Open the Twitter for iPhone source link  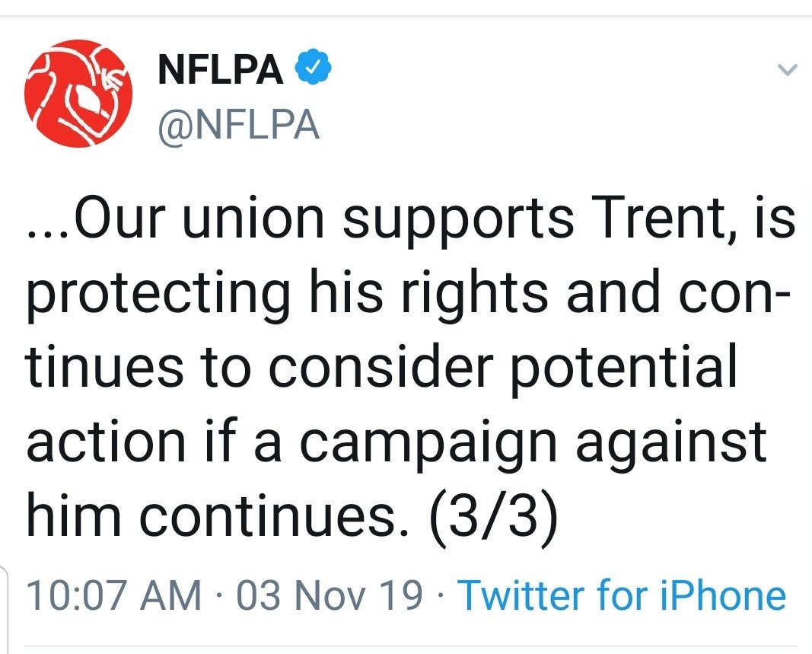click(622, 595)
